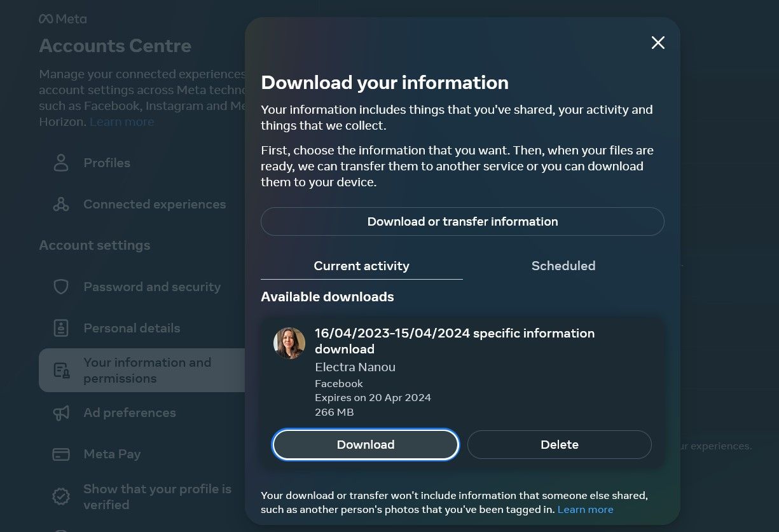
Task: Select the Current activity tab
Action: [x=361, y=266]
